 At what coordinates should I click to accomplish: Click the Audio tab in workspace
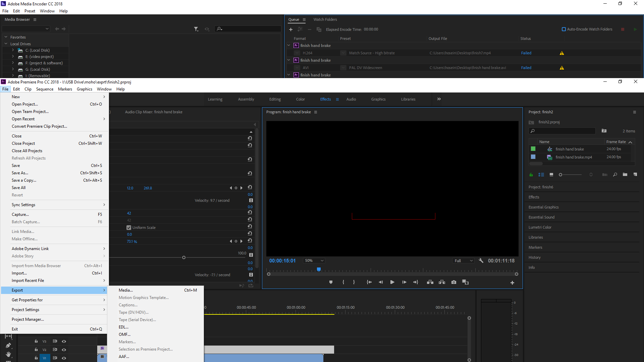351,99
